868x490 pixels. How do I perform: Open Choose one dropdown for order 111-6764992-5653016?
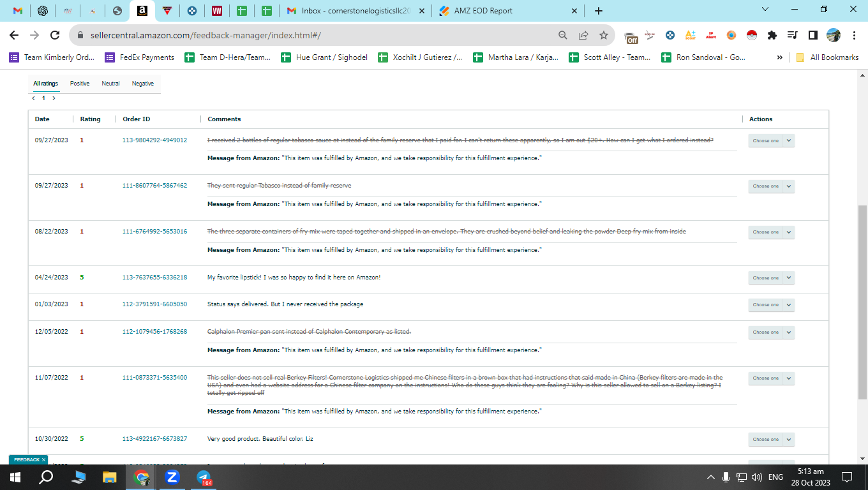click(x=771, y=232)
